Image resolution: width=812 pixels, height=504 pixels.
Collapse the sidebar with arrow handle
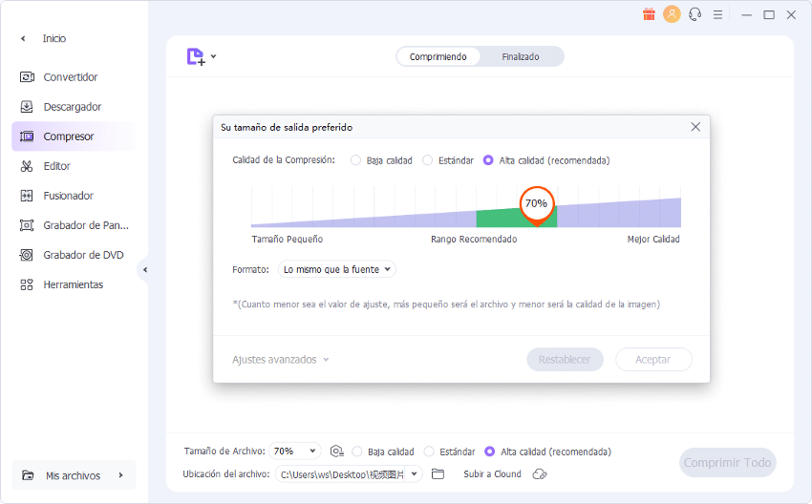point(144,270)
